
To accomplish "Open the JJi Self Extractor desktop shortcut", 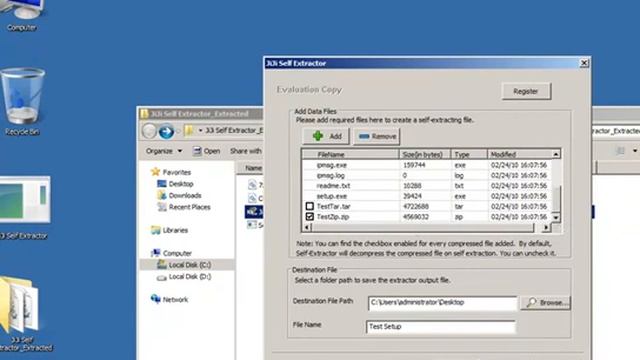I will click(24, 207).
